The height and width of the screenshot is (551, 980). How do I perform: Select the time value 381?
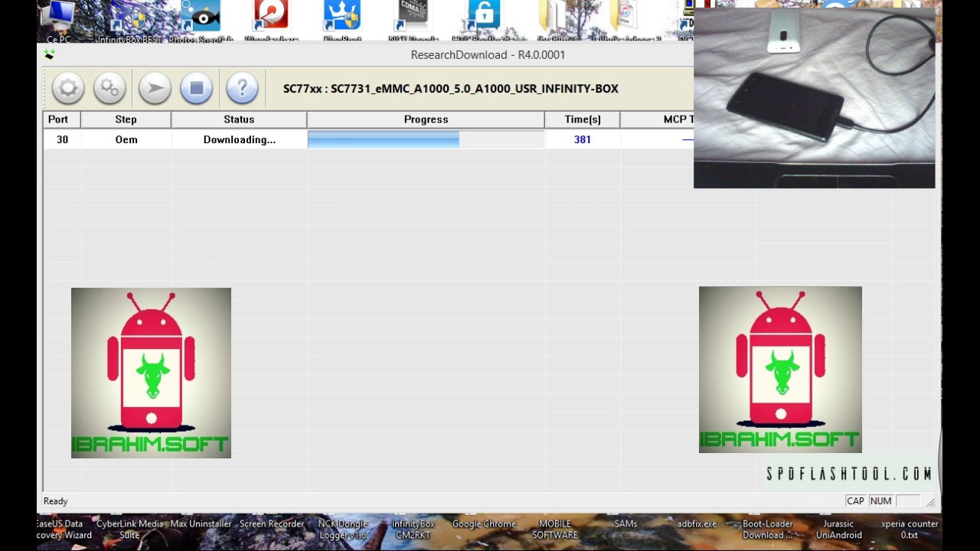[583, 139]
